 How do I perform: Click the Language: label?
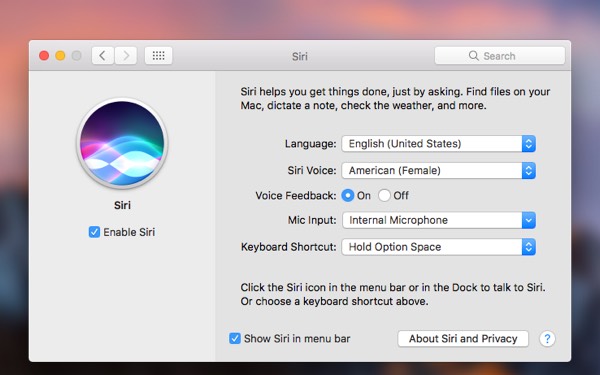point(310,143)
